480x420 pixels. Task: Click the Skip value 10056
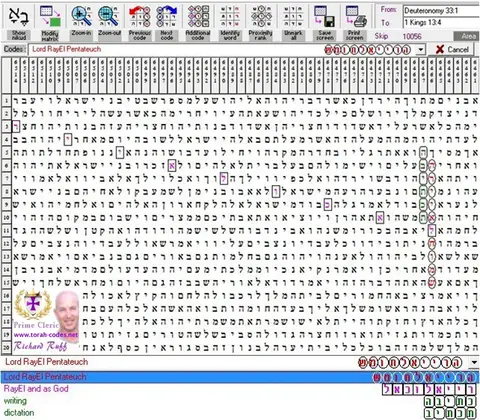(412, 36)
